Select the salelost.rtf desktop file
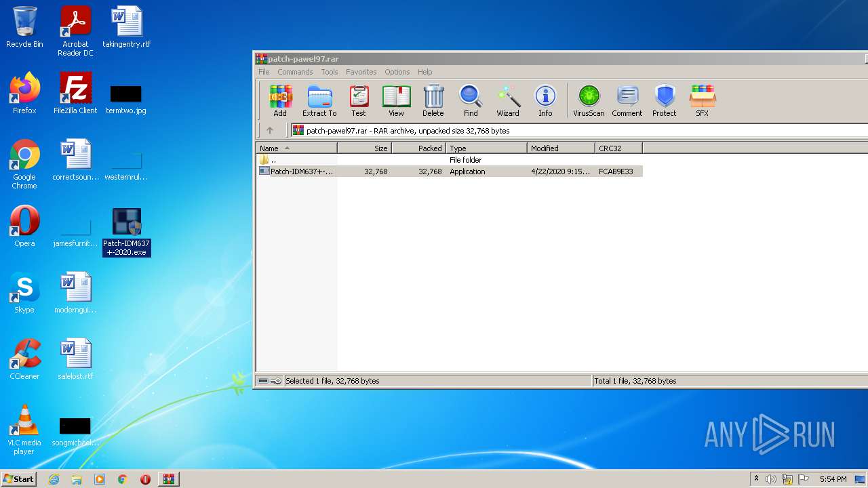 pyautogui.click(x=75, y=359)
